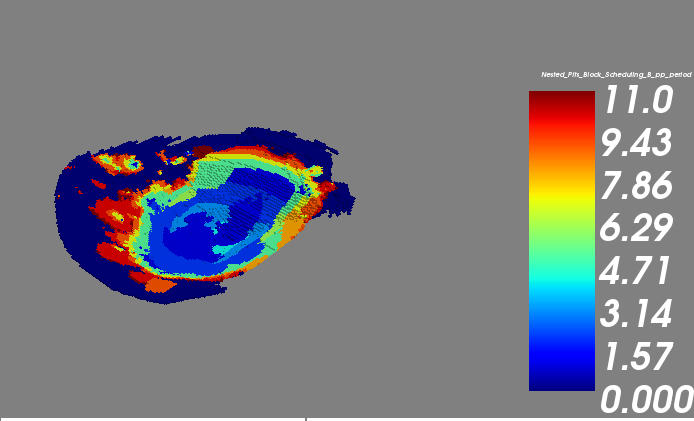Click the 7.86 legend value

(636, 185)
